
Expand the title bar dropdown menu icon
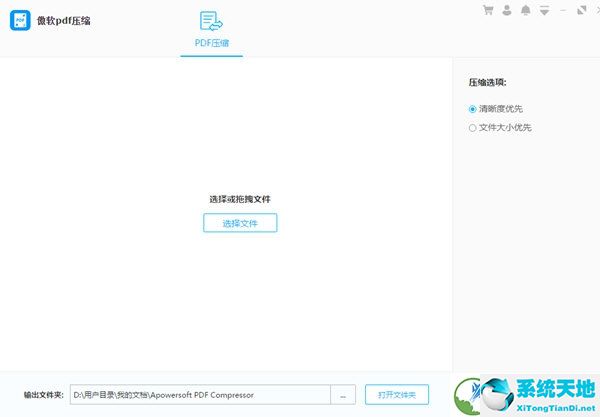545,11
